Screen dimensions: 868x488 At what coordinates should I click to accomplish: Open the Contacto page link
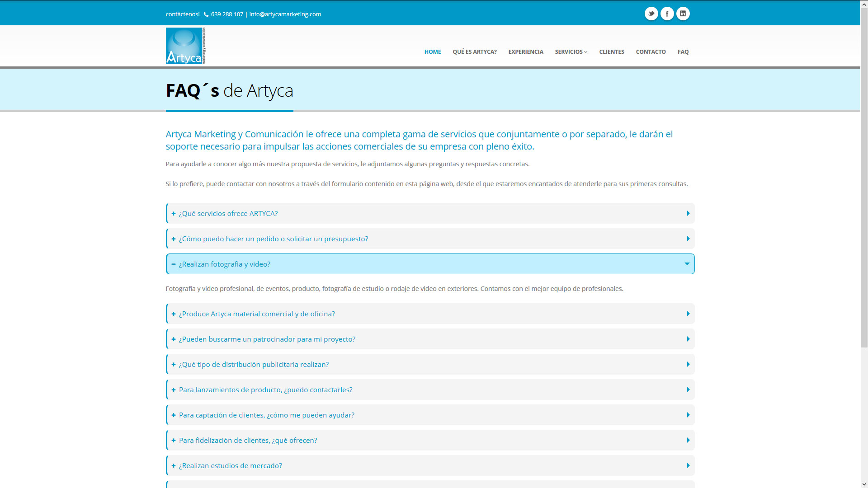651,52
